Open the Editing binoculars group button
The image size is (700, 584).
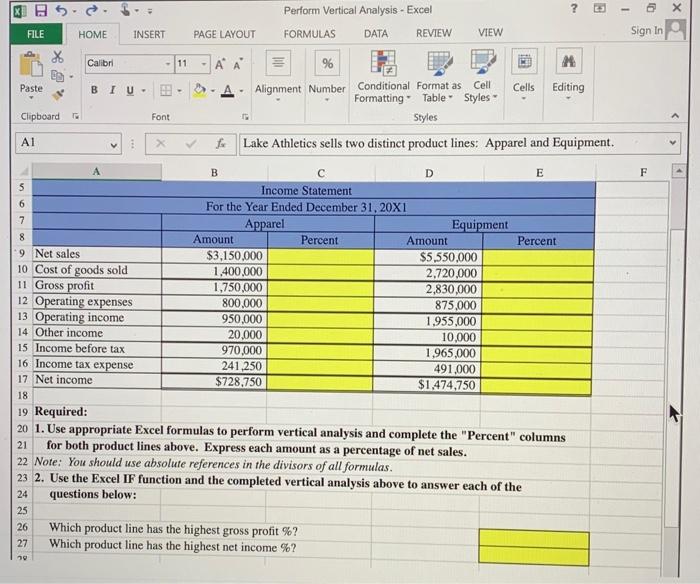(x=568, y=61)
